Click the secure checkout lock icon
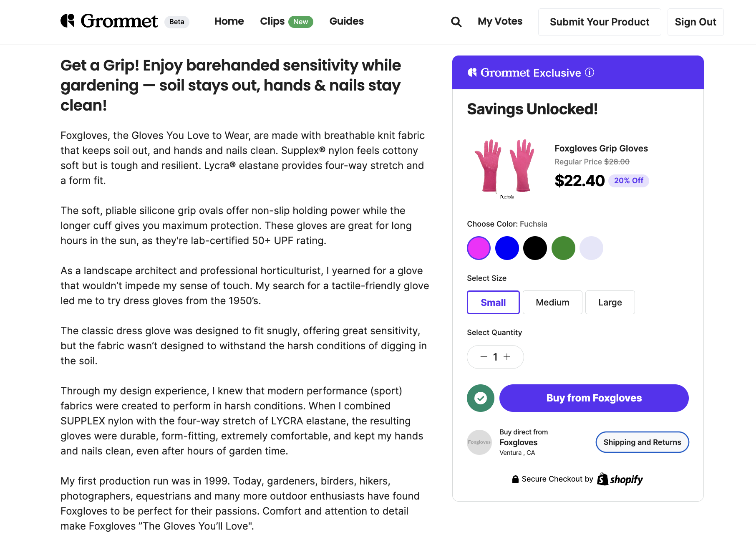The width and height of the screenshot is (756, 535). [515, 479]
